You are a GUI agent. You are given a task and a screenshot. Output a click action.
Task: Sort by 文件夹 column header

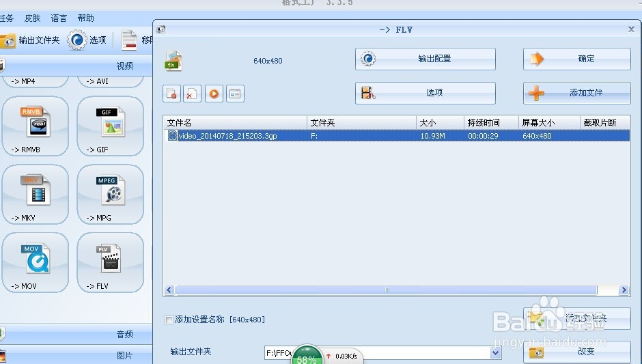(361, 122)
